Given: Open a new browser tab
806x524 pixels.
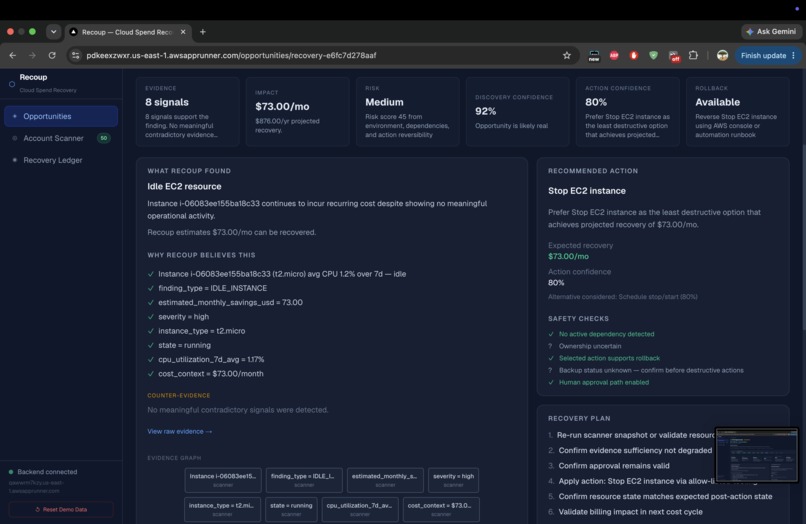Looking at the screenshot, I should click(x=203, y=32).
